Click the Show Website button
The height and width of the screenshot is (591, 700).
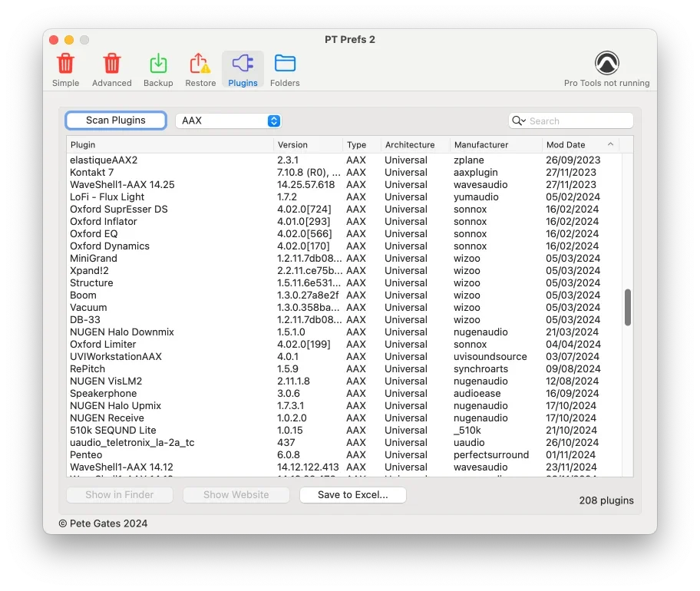click(236, 494)
